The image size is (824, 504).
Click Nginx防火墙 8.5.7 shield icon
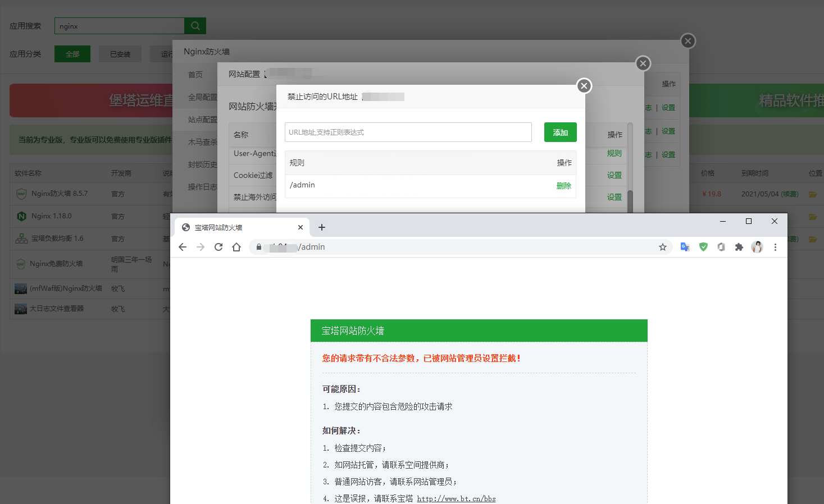coord(21,194)
